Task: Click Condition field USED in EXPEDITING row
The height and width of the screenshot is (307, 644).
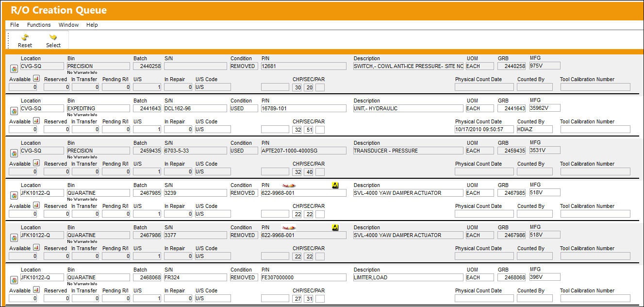Action: [244, 108]
